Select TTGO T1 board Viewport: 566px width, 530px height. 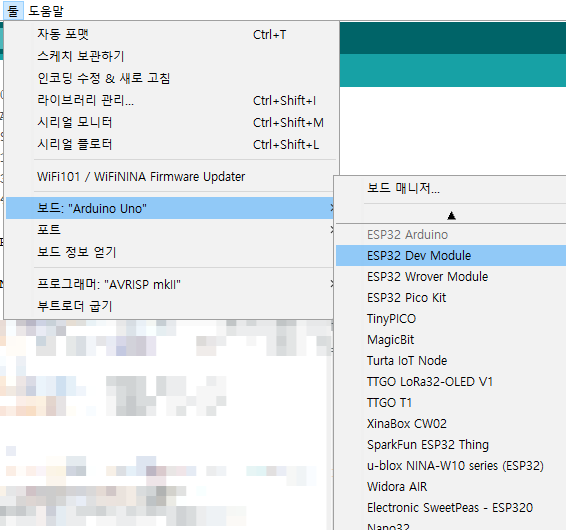click(451, 402)
